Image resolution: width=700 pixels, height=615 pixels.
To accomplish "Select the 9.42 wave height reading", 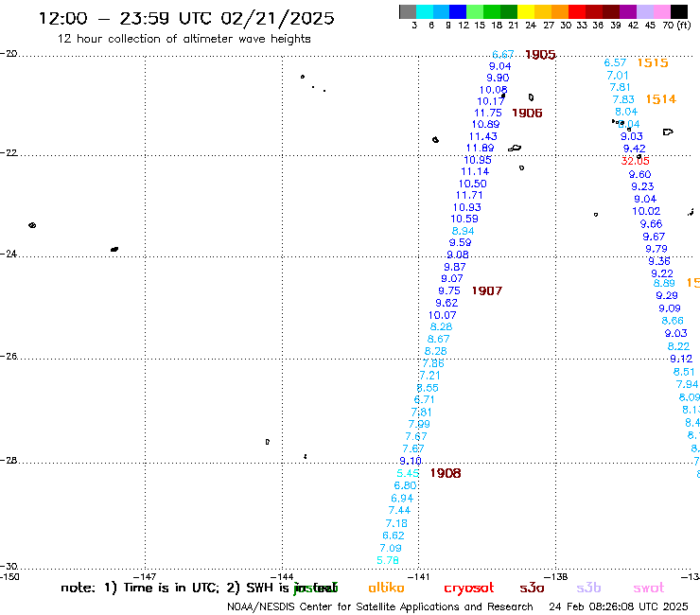I will [635, 149].
